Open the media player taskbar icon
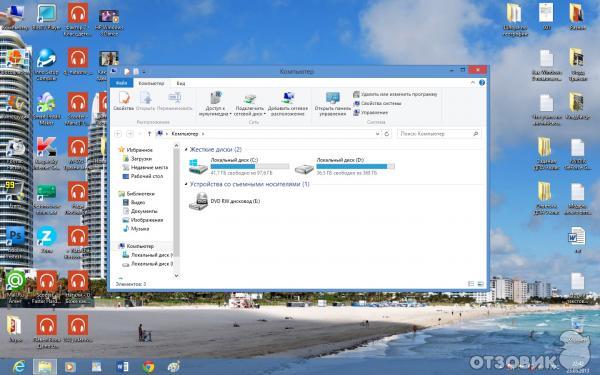This screenshot has width=600, height=375. (70, 367)
